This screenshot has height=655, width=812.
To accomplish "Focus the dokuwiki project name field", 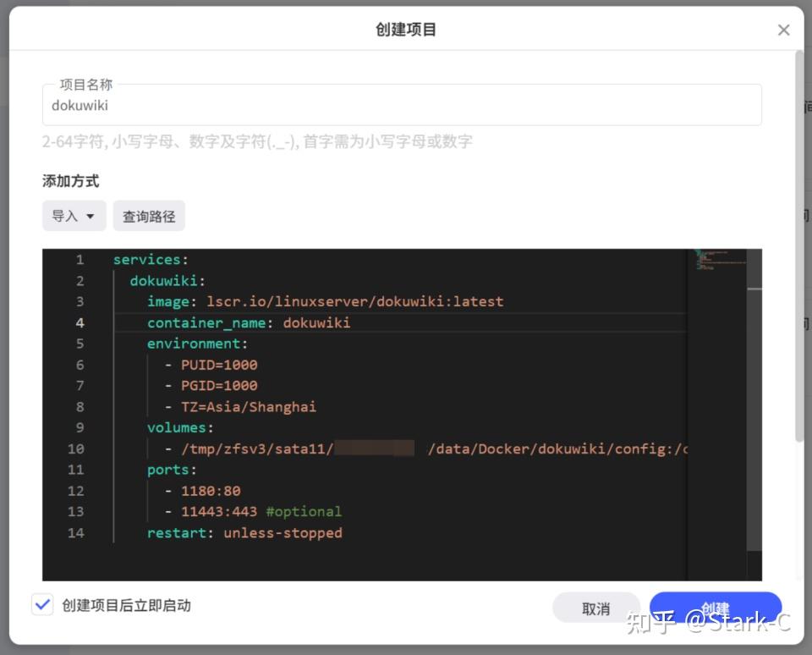I will (x=402, y=105).
